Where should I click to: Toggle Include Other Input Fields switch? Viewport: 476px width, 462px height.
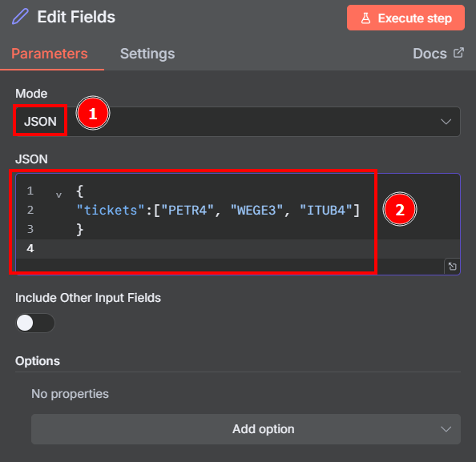coord(35,323)
